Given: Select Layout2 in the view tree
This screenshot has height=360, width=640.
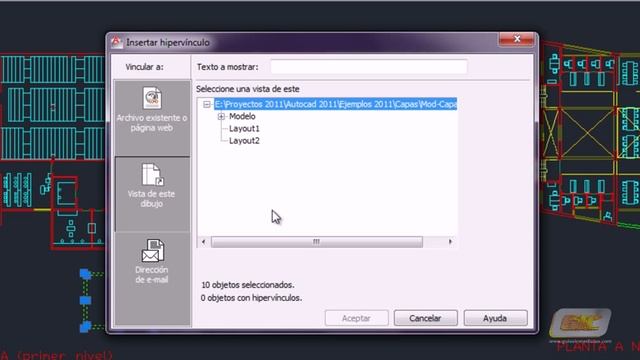Looking at the screenshot, I should tap(244, 141).
